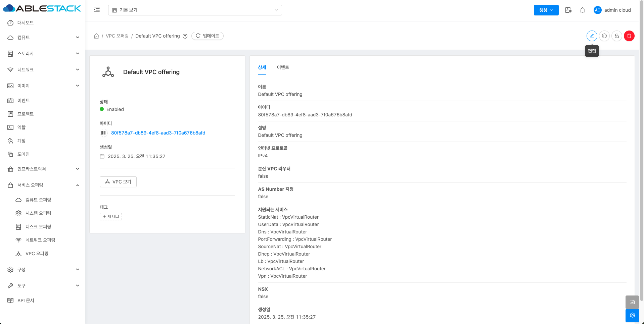Switch to the 이벤트 tab

283,67
